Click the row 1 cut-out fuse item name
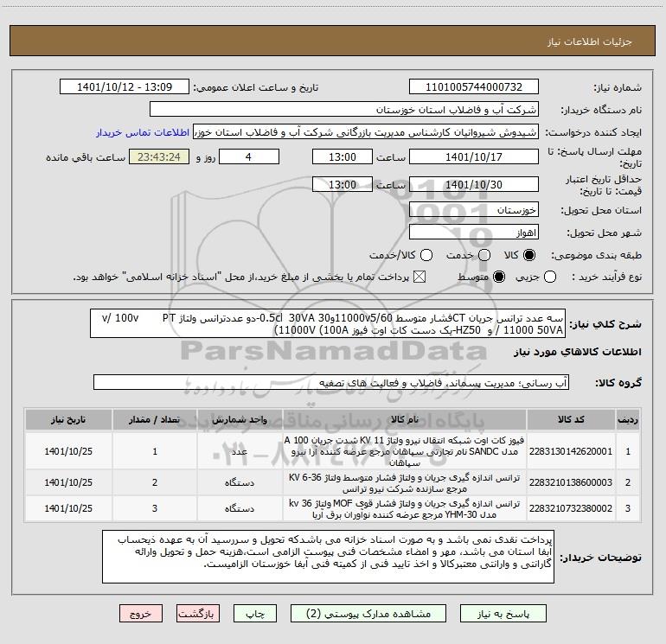 (x=405, y=451)
